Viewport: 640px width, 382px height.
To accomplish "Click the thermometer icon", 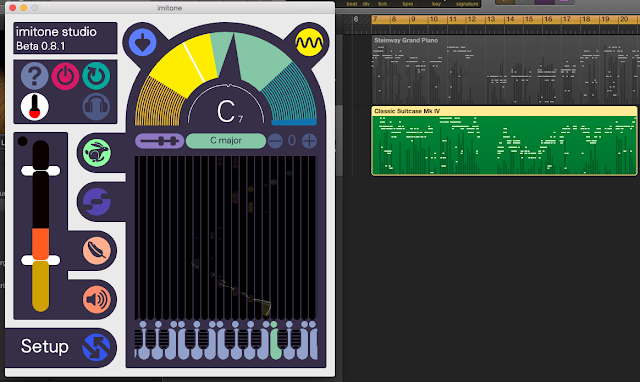I will [x=34, y=107].
